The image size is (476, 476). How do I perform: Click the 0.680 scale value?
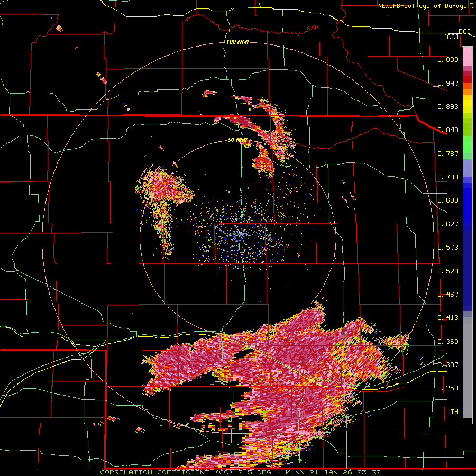(448, 200)
